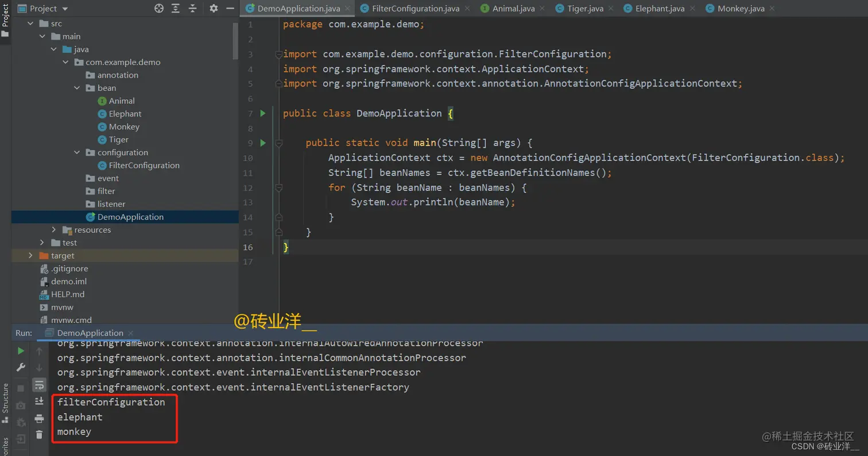Fold the main method code block
This screenshot has width=868, height=456.
click(x=279, y=143)
